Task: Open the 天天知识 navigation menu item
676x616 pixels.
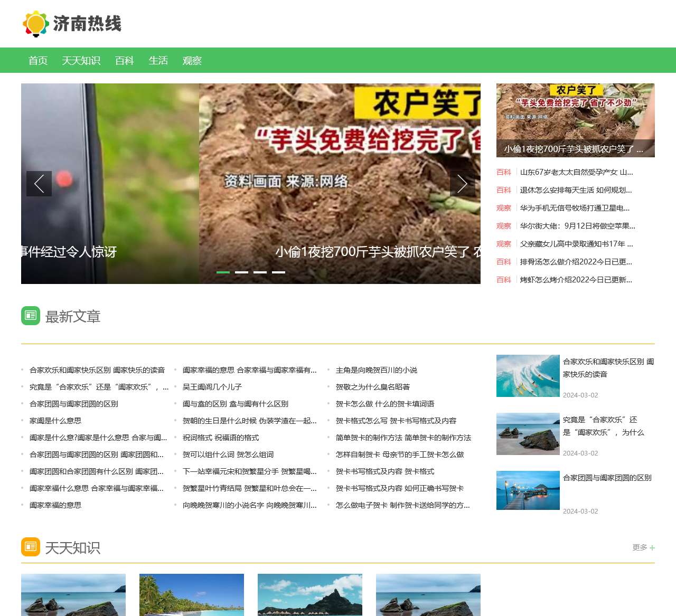Action: click(x=81, y=61)
